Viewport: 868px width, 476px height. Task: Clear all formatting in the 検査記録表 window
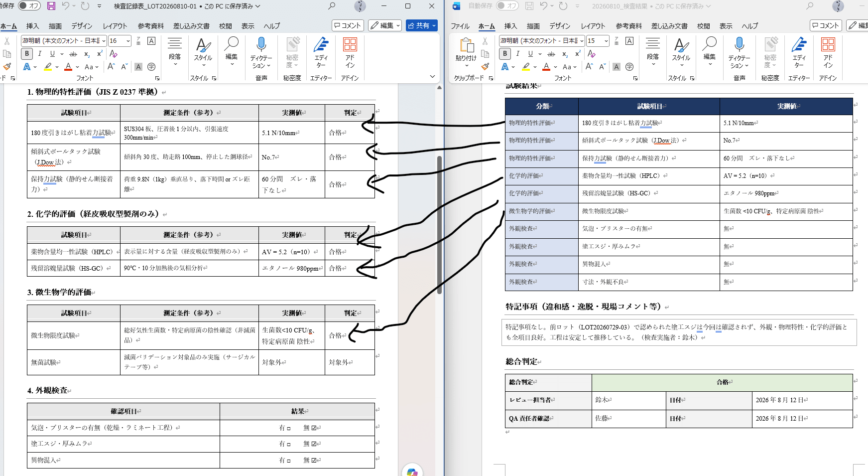tap(113, 54)
